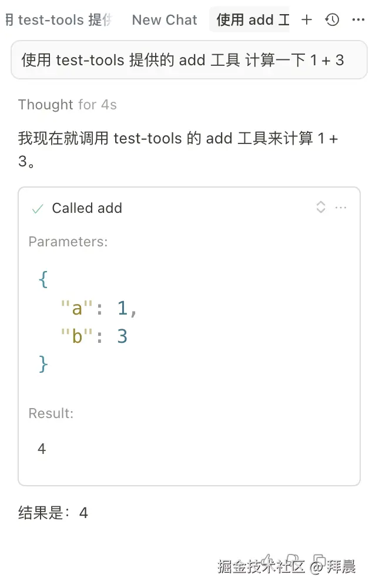
Task: Click the Result value 4 in card
Action: click(x=42, y=449)
